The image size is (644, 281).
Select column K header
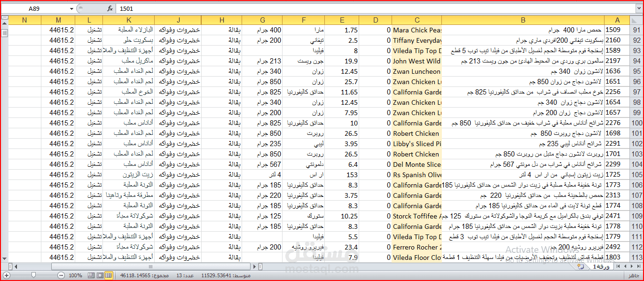click(129, 20)
